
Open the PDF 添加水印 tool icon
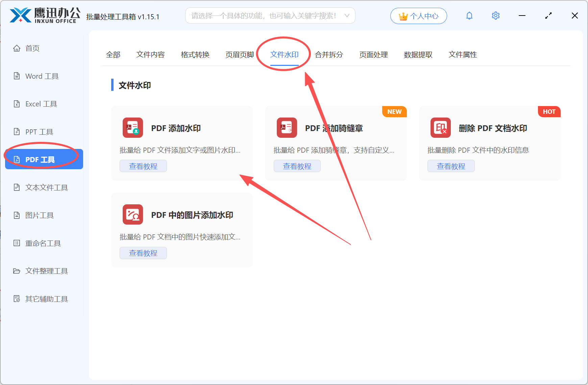132,128
